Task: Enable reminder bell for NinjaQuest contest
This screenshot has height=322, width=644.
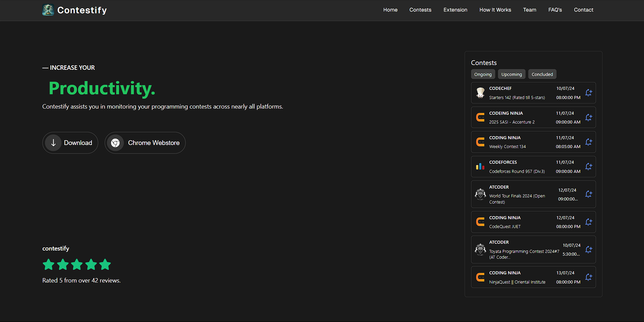Action: [x=589, y=277]
